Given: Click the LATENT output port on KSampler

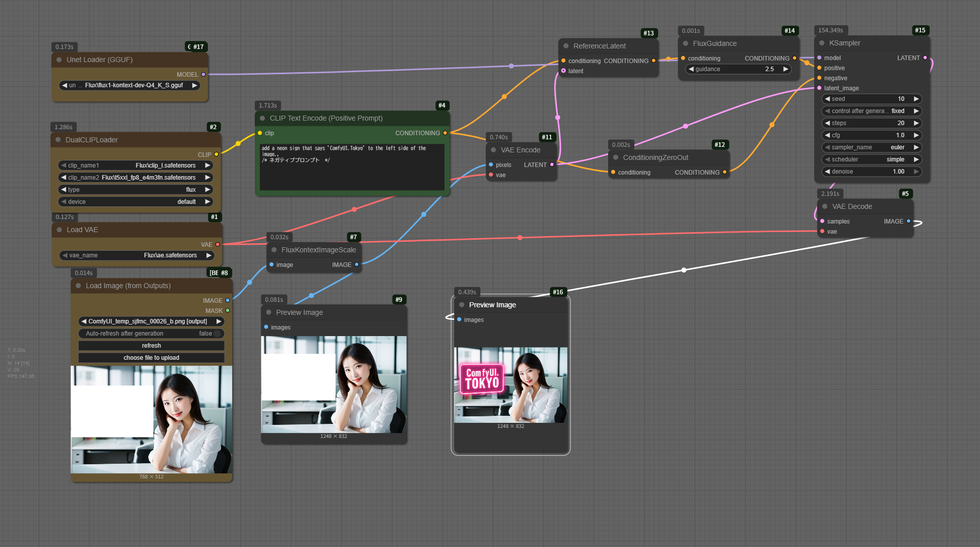Looking at the screenshot, I should [x=924, y=58].
